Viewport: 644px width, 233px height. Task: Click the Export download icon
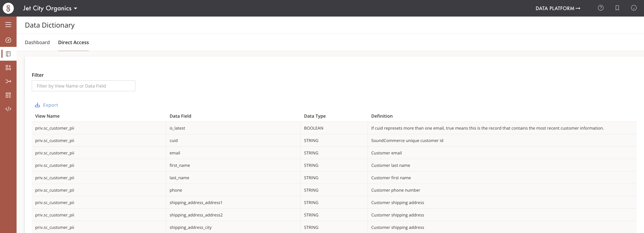[37, 105]
